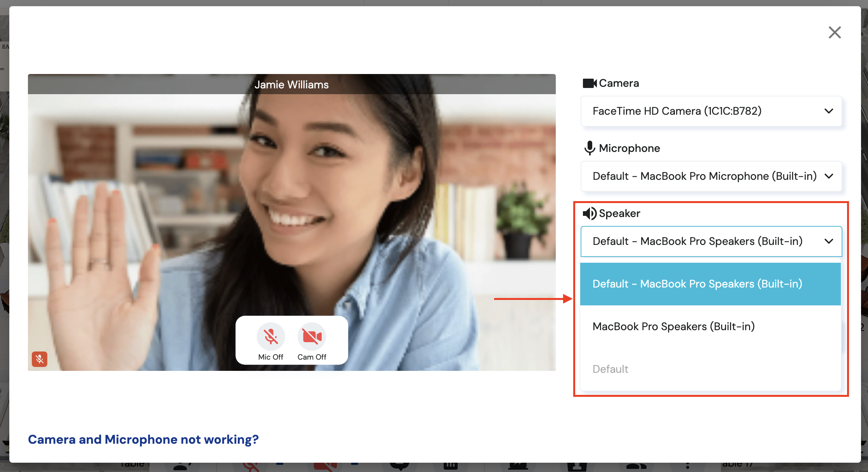Click the chevron arrow in Speaker selector
The image size is (868, 472).
pyautogui.click(x=829, y=241)
